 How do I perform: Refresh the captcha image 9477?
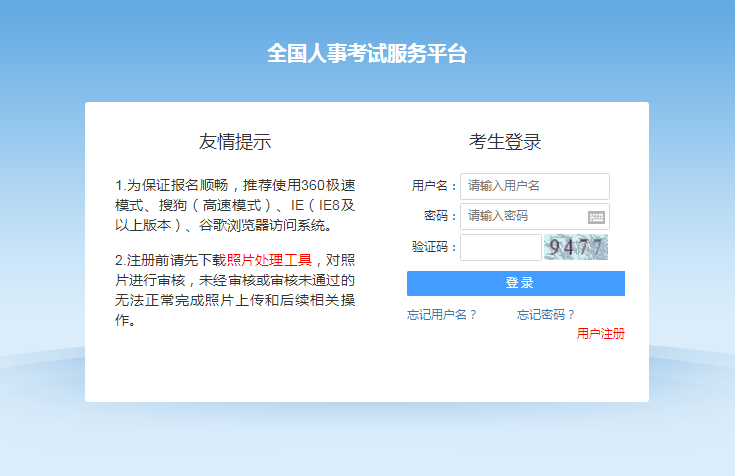coord(576,247)
